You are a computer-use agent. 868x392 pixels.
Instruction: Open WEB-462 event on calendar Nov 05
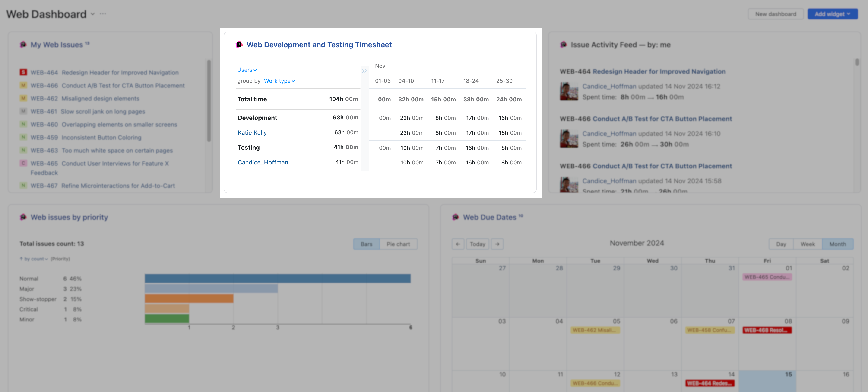coord(595,330)
